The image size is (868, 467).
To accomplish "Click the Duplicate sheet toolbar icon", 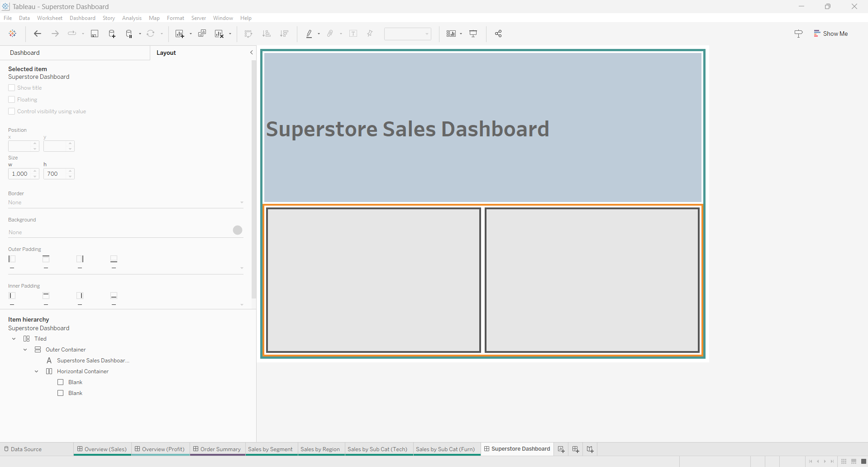I will pos(202,34).
